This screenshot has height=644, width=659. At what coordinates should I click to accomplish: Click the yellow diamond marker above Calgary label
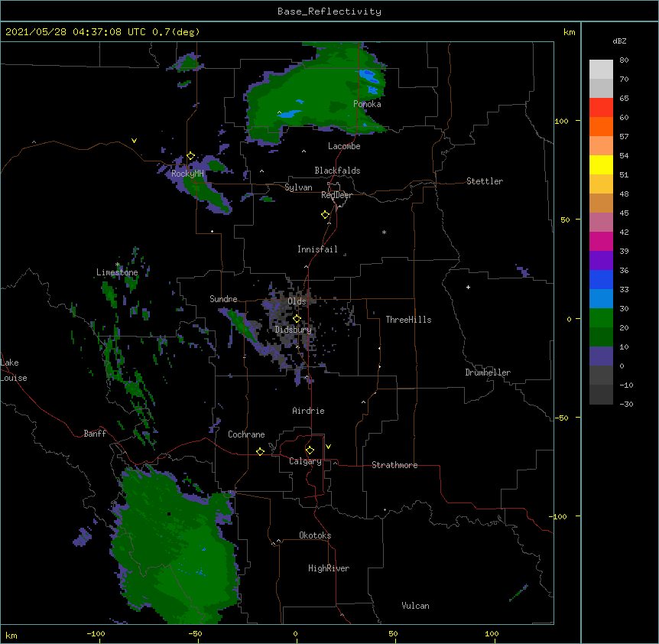pos(310,450)
